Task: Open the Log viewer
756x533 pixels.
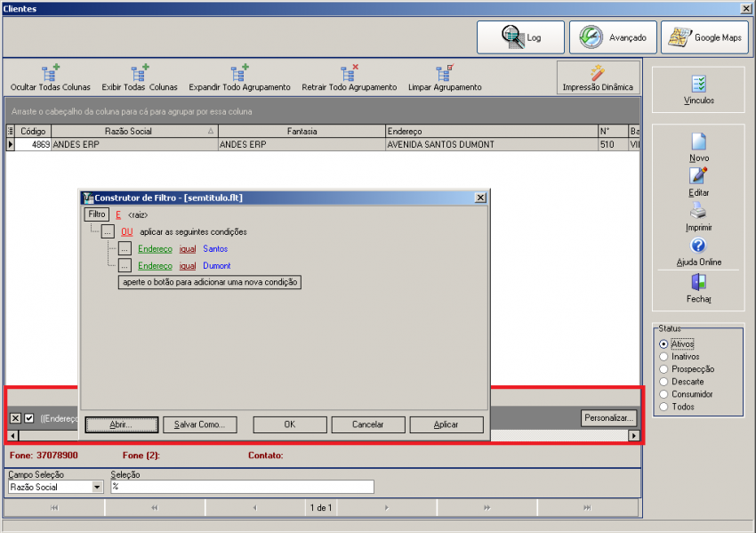Action: click(x=520, y=37)
